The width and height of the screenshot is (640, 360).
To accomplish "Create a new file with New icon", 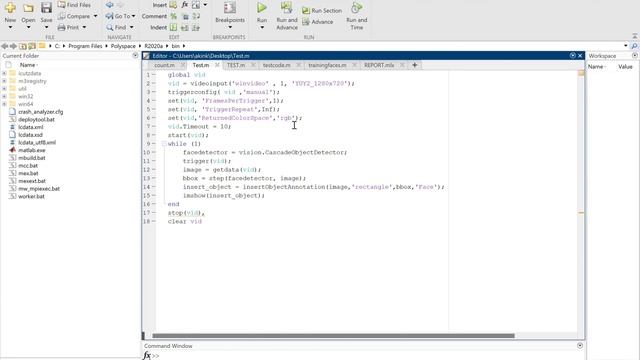I will pyautogui.click(x=10, y=7).
